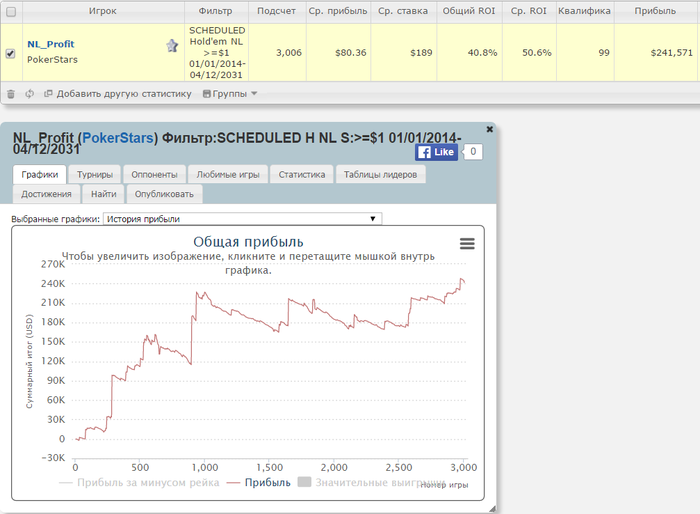700x514 pixels.
Task: Open the Группы dropdown
Action: click(230, 94)
